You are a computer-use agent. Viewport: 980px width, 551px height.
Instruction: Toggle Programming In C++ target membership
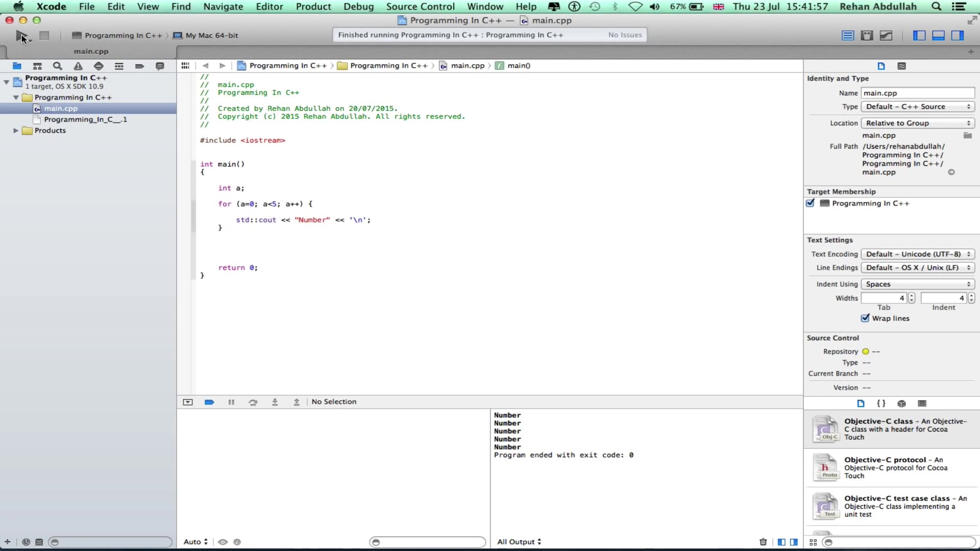tap(811, 203)
